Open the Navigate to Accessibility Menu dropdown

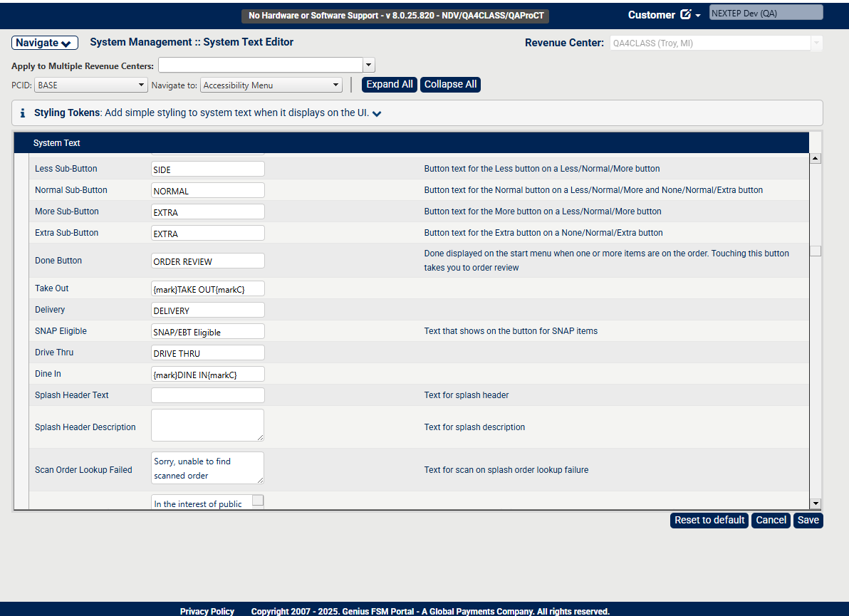(x=271, y=85)
